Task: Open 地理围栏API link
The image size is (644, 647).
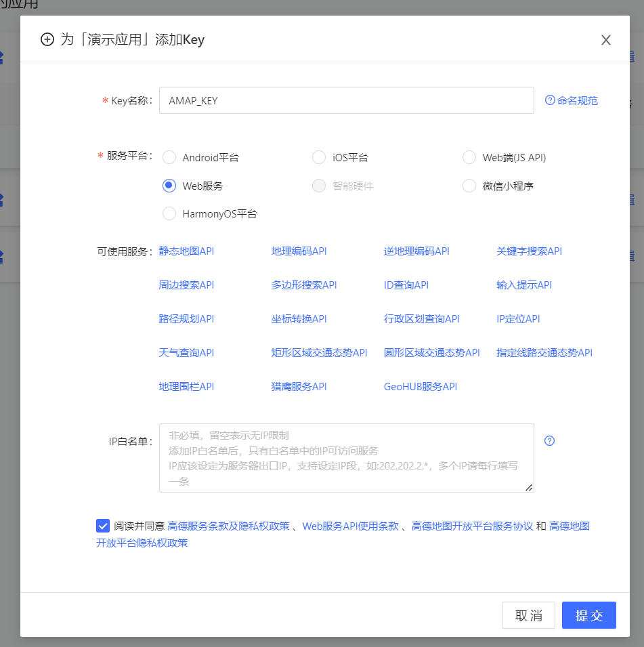Action: pos(186,386)
